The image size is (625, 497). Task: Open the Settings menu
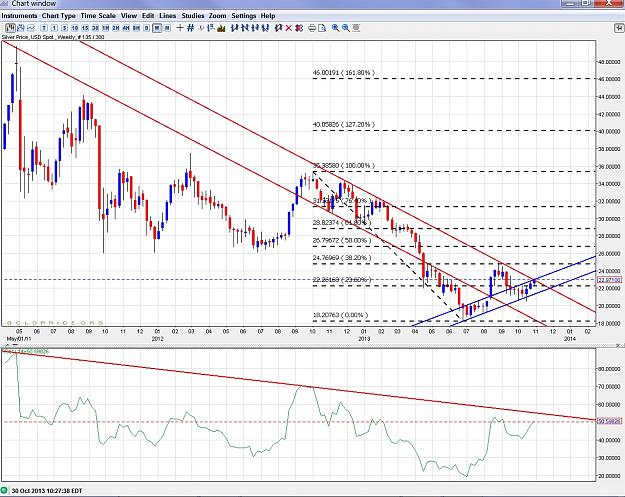point(244,16)
